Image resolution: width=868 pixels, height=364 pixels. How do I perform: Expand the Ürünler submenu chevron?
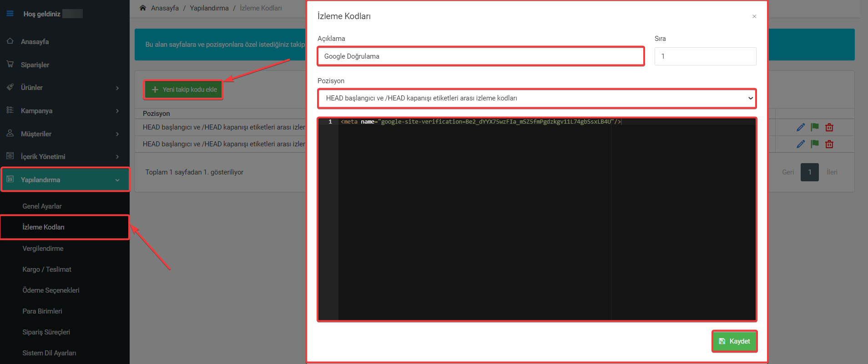(117, 88)
